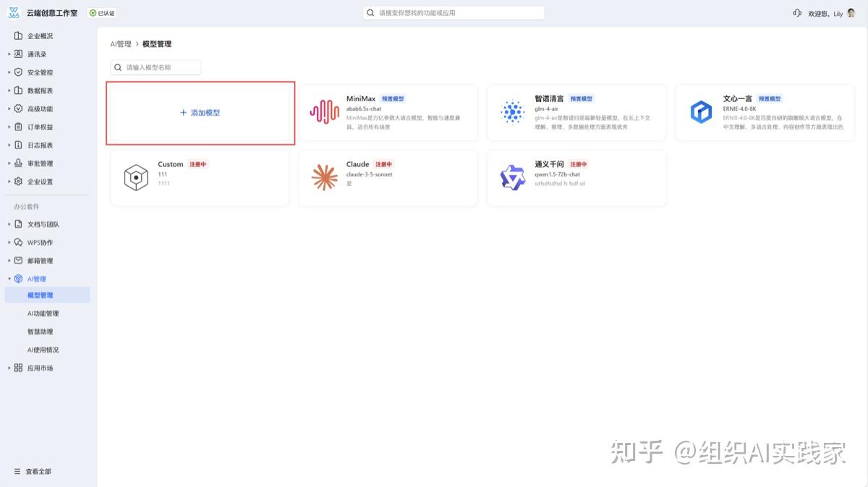Screen dimensions: 868x487
Task: Expand the 日志报表 tree arrow
Action: point(9,145)
